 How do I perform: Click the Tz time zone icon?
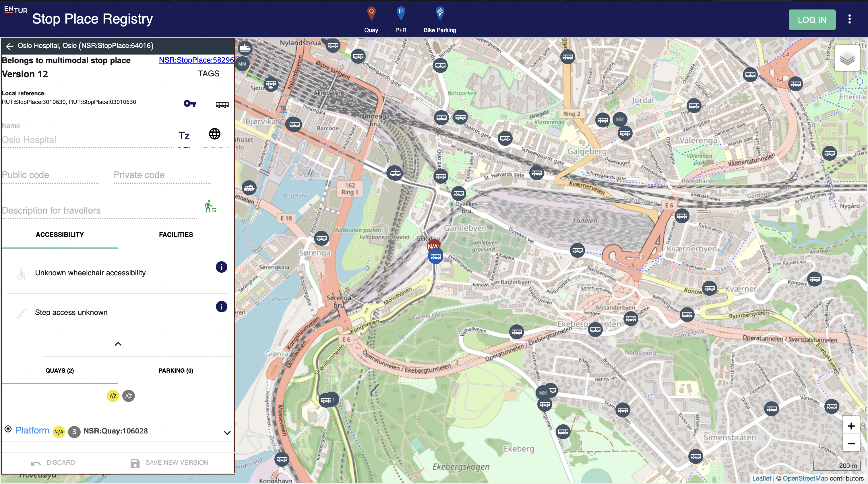[x=184, y=135]
